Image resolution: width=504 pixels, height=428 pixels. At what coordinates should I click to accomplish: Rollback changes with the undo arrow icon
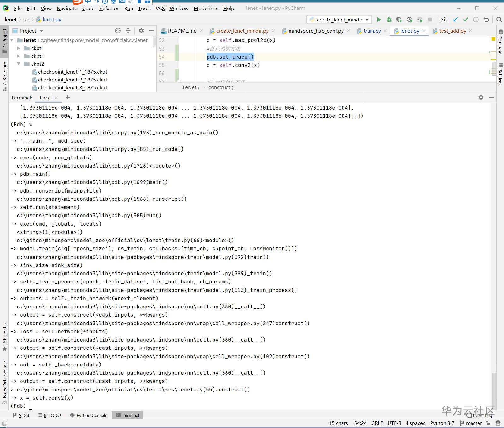(486, 20)
